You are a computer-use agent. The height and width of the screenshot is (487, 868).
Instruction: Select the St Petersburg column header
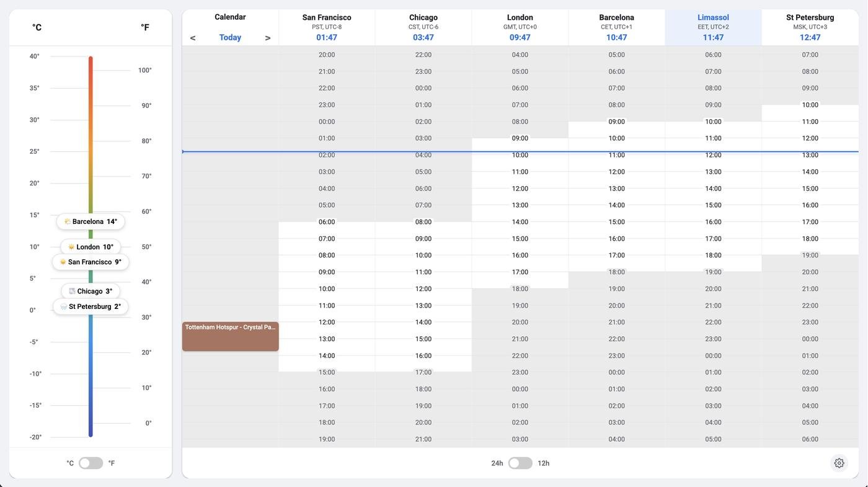click(810, 27)
